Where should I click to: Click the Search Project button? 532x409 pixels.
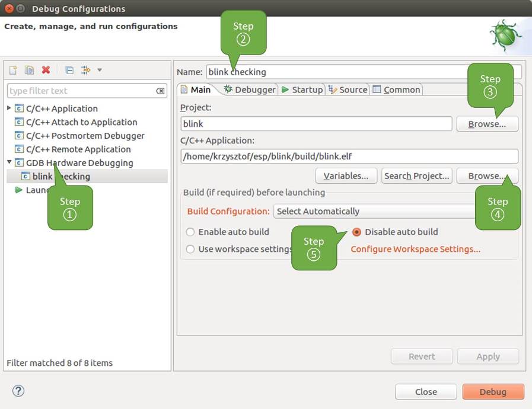click(416, 176)
